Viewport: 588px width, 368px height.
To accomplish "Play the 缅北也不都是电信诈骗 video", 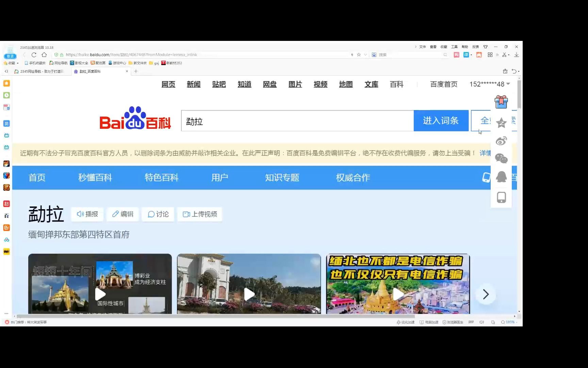I will coord(398,294).
